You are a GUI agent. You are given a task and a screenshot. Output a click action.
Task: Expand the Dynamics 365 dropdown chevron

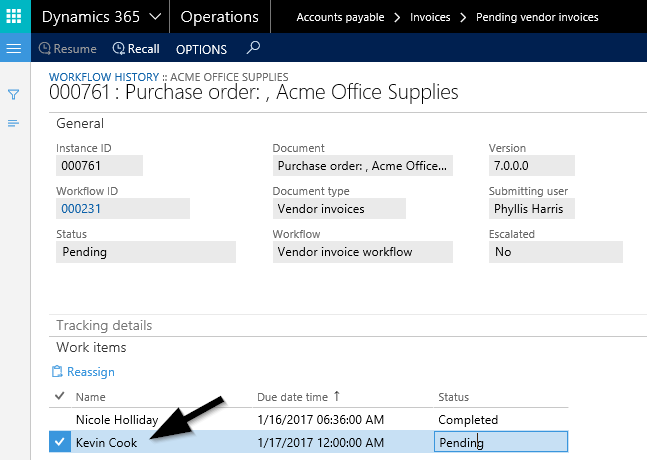click(x=154, y=17)
